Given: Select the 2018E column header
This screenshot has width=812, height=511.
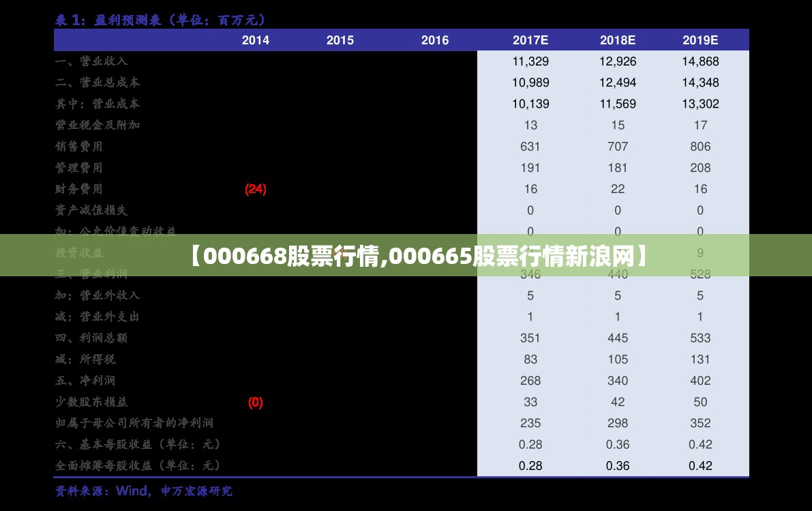Looking at the screenshot, I should pyautogui.click(x=617, y=40).
